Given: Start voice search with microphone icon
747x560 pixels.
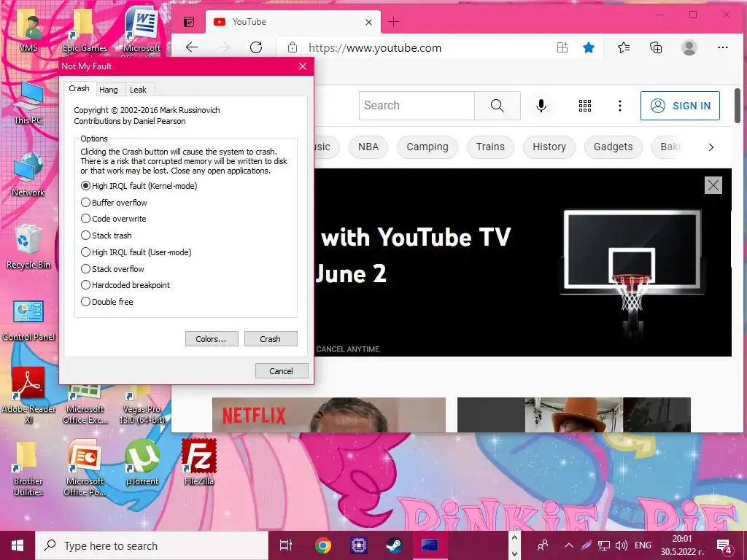Looking at the screenshot, I should [541, 106].
